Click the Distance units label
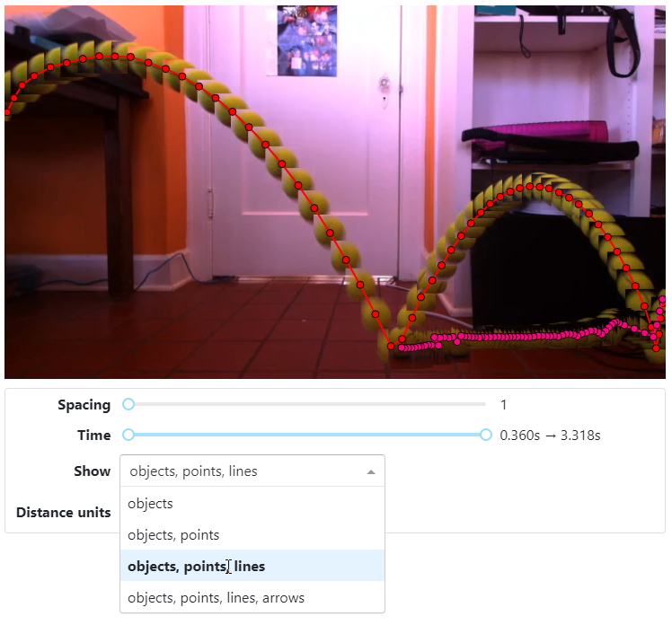 [x=63, y=513]
